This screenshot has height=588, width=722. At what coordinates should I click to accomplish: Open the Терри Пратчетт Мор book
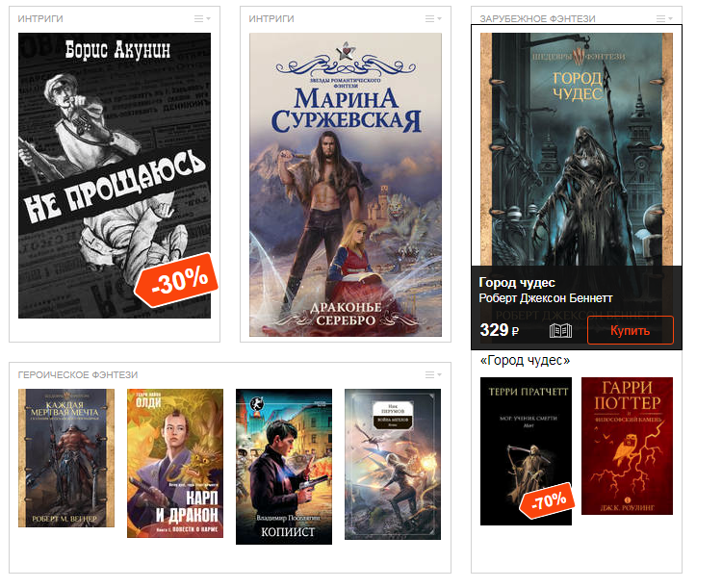526,451
